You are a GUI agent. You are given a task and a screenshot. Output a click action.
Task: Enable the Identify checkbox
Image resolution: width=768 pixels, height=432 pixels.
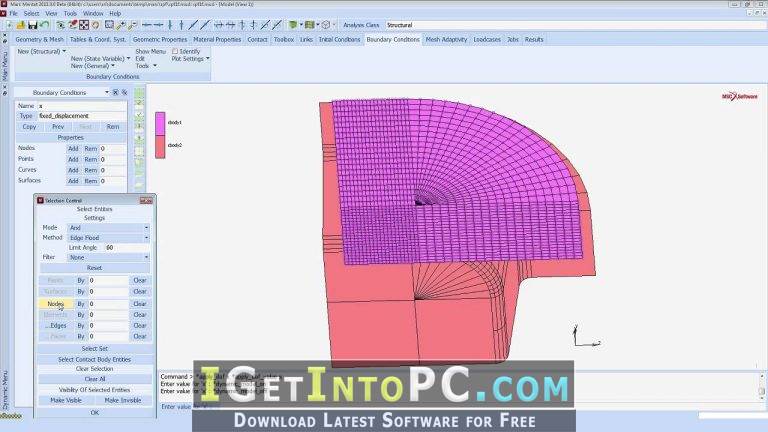tap(175, 51)
